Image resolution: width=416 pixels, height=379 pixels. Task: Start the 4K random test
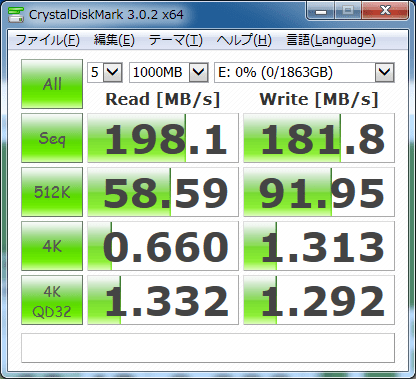point(52,246)
